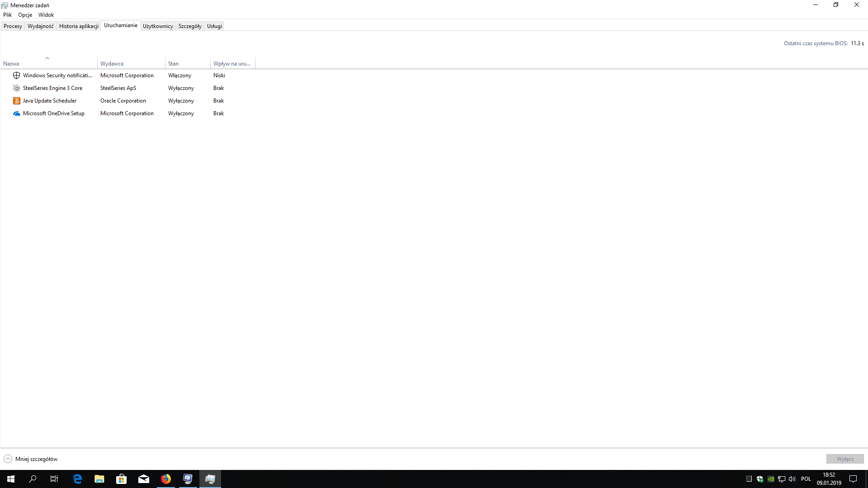Click the Niski impact cell
Viewport: 868px width, 488px height.
(x=219, y=75)
